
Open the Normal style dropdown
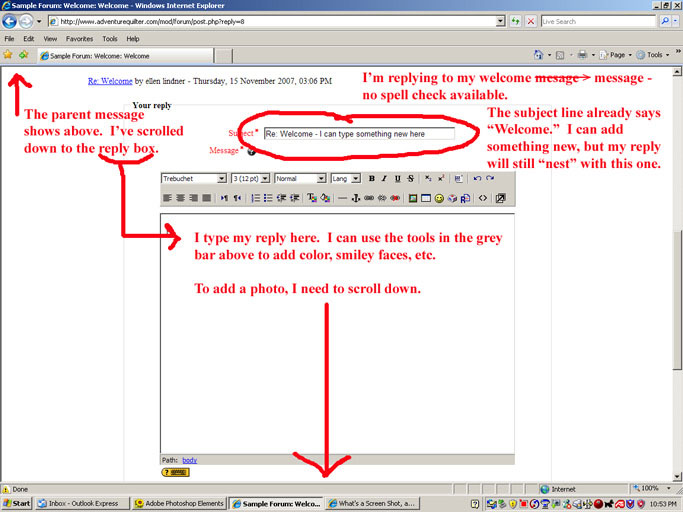click(321, 179)
